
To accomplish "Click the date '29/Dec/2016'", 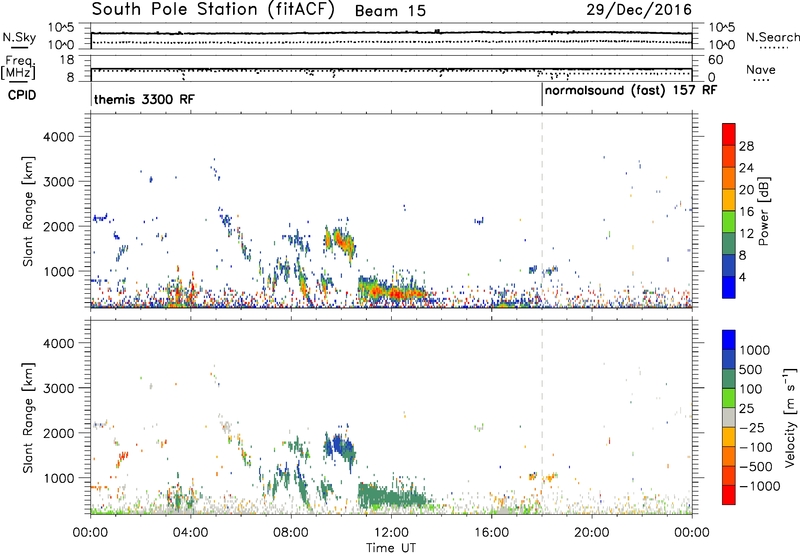I will (x=639, y=9).
